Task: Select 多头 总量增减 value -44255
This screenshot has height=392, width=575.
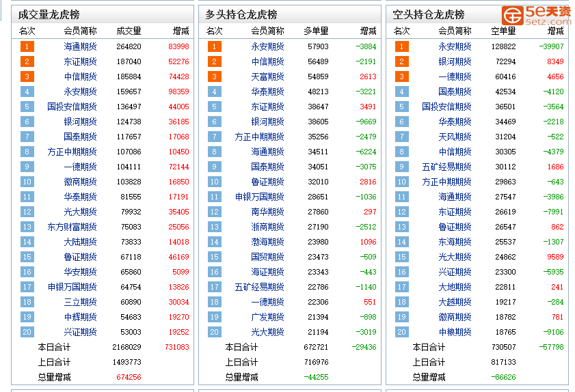Action: [316, 377]
